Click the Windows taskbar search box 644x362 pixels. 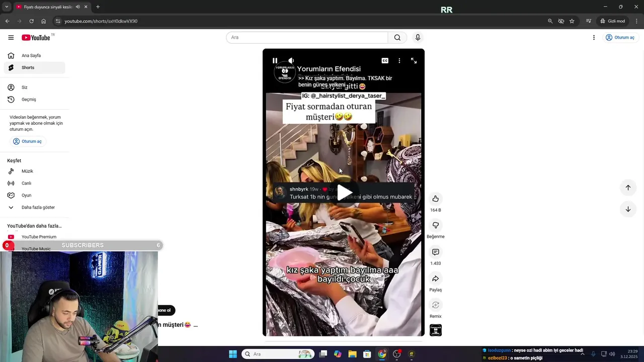(278, 354)
